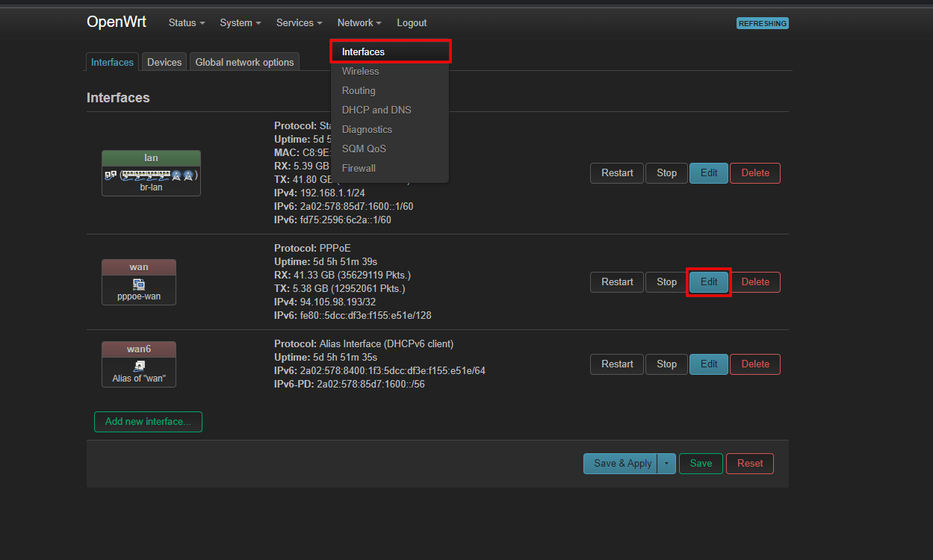Expand the Services menu
Screen dimensions: 933x560
[299, 23]
